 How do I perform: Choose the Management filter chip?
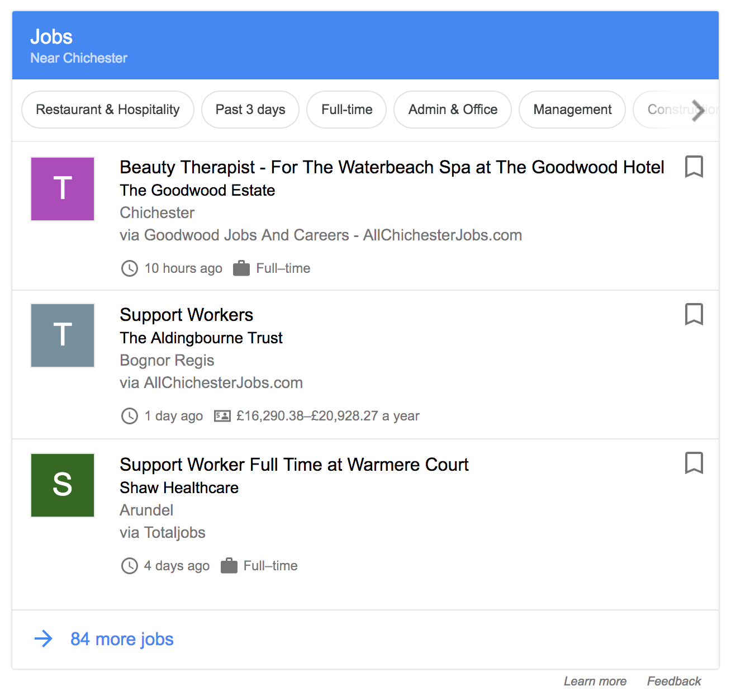pos(572,110)
